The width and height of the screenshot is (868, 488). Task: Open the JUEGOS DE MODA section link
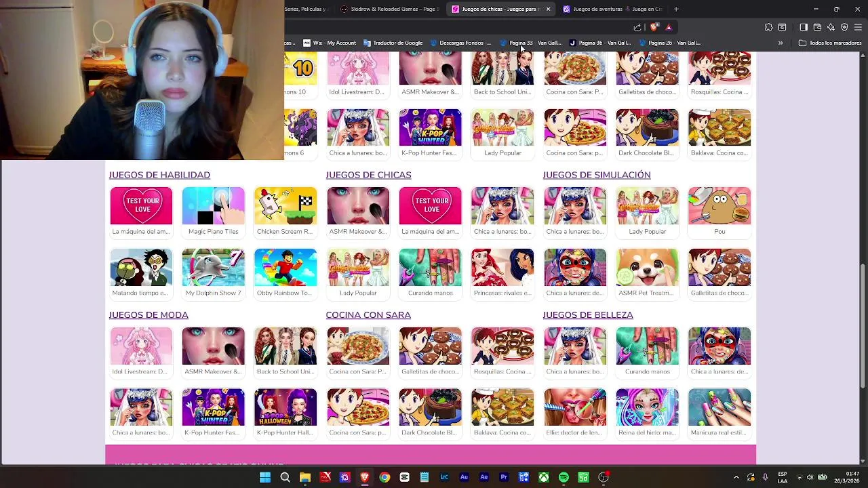click(x=149, y=314)
